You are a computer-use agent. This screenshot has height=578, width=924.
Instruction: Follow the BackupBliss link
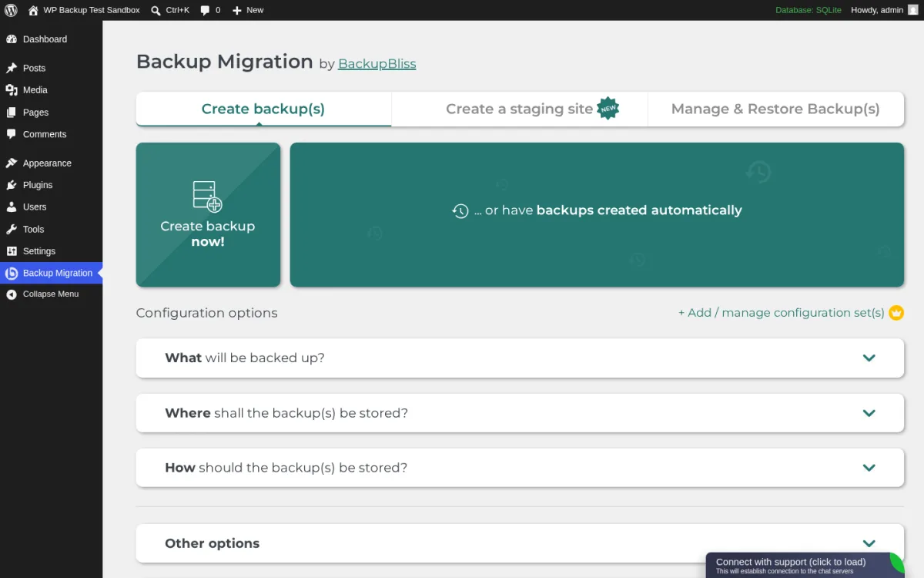377,64
